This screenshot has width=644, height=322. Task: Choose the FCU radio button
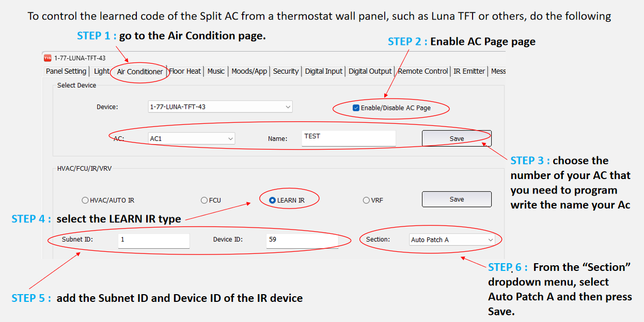[x=204, y=200]
